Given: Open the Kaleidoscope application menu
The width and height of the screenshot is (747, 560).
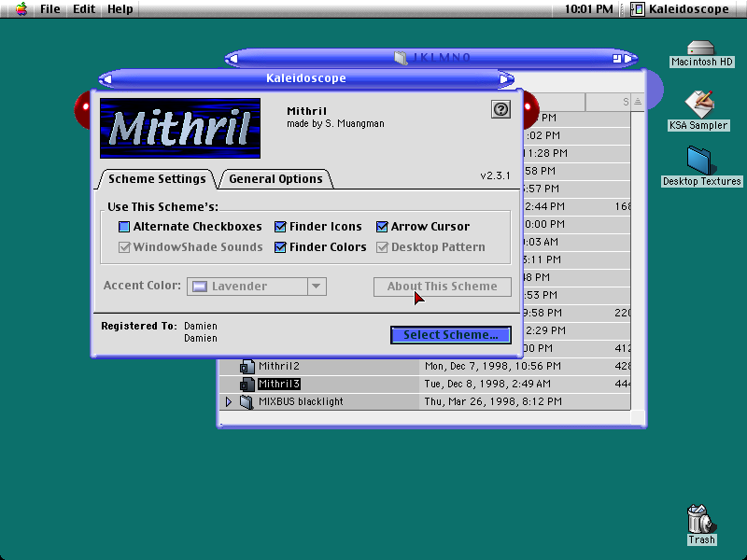Looking at the screenshot, I should click(680, 9).
